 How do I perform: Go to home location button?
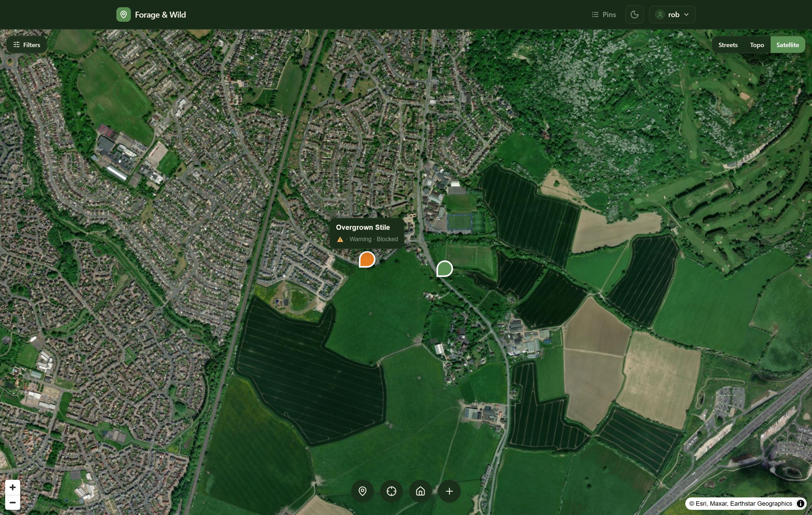point(420,491)
